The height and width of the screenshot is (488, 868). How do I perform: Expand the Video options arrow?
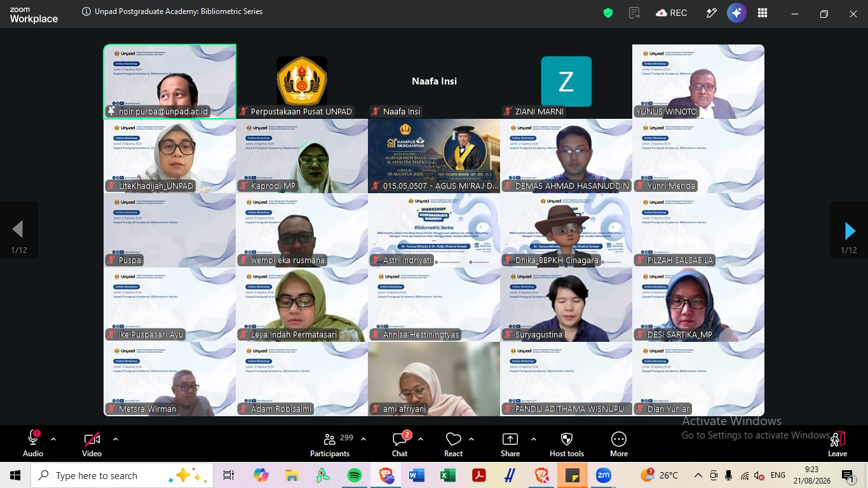(x=116, y=439)
